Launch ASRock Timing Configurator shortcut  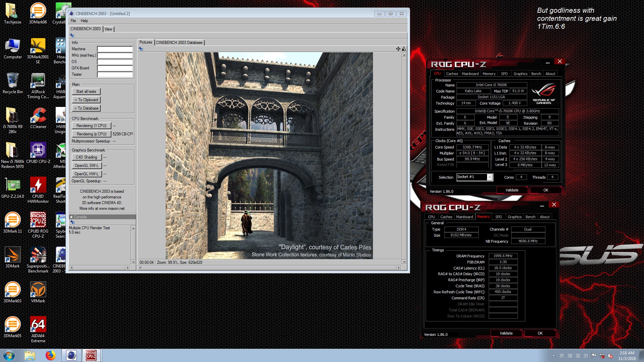click(38, 86)
